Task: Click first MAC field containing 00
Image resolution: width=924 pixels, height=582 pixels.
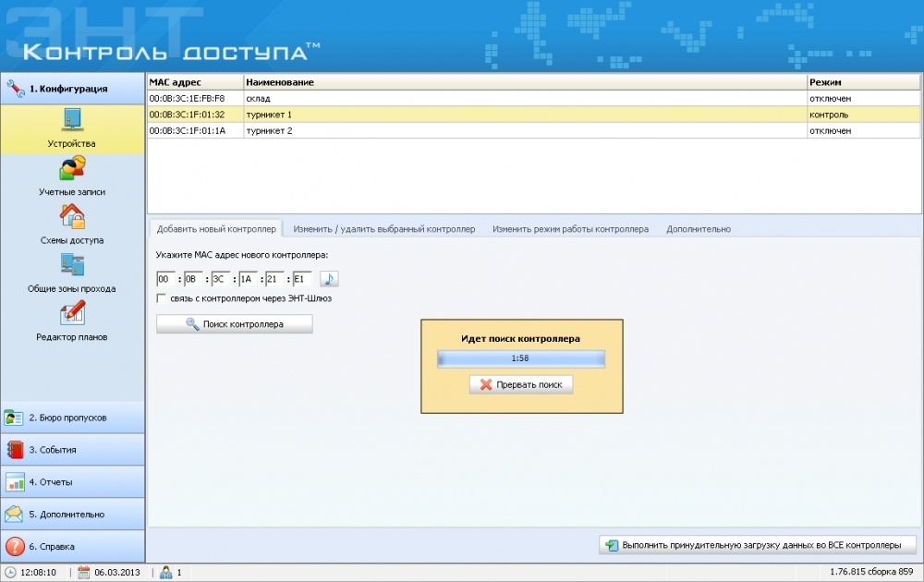Action: 165,279
